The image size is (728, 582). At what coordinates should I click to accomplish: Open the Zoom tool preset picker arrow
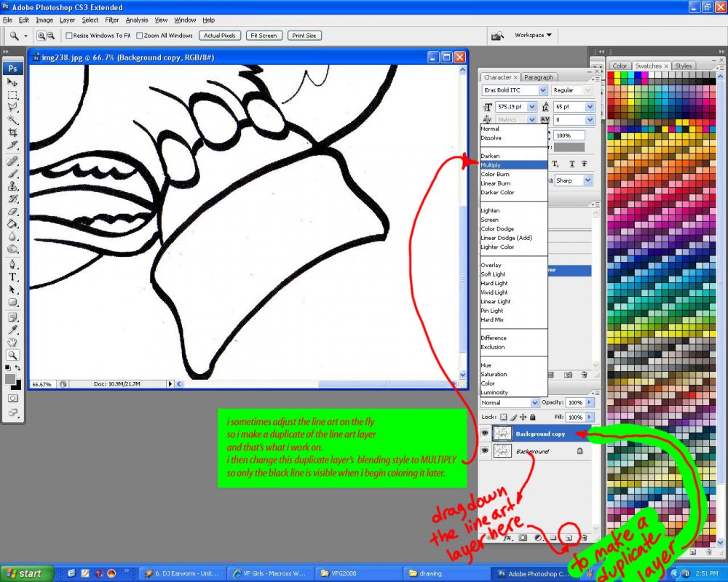click(25, 36)
